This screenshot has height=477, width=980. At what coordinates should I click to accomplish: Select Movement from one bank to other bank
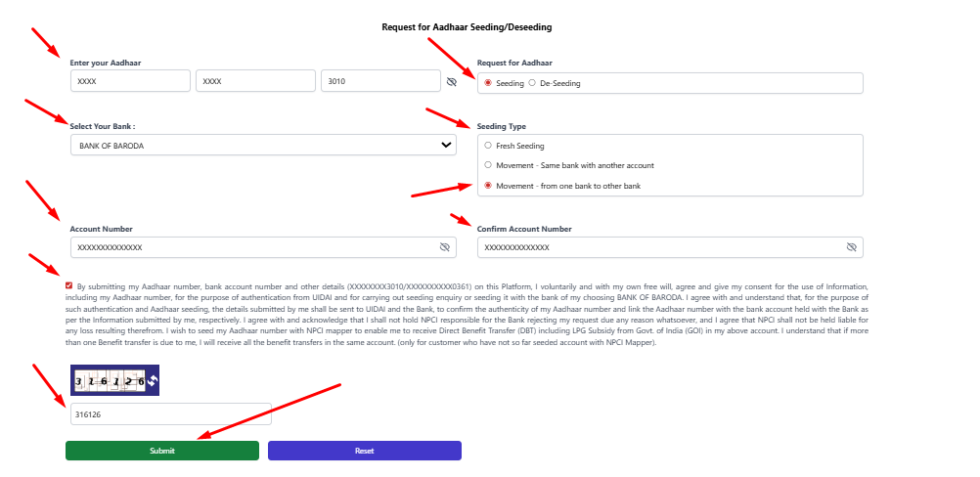coord(488,185)
